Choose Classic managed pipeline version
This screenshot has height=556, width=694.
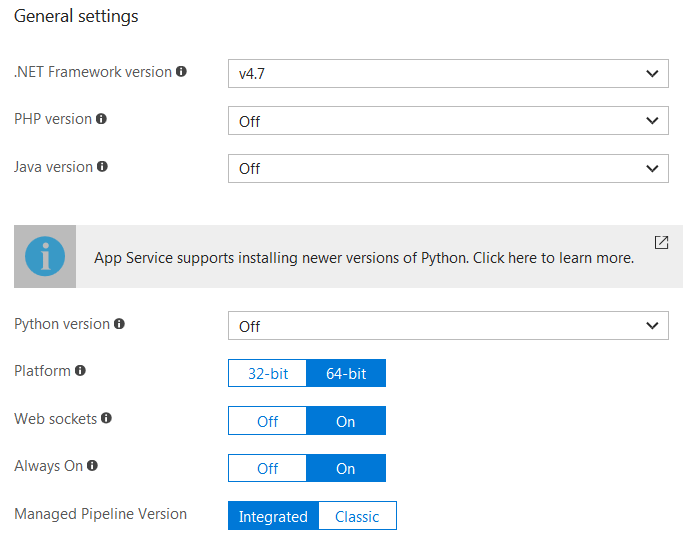tap(357, 516)
